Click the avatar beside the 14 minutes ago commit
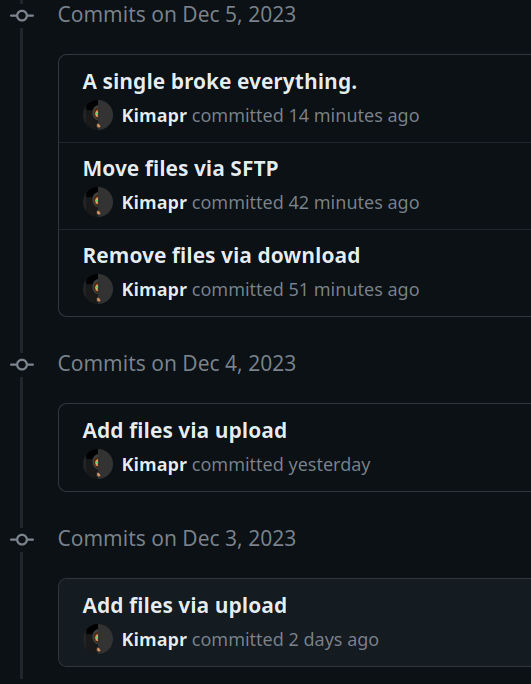This screenshot has height=684, width=531. coord(98,115)
